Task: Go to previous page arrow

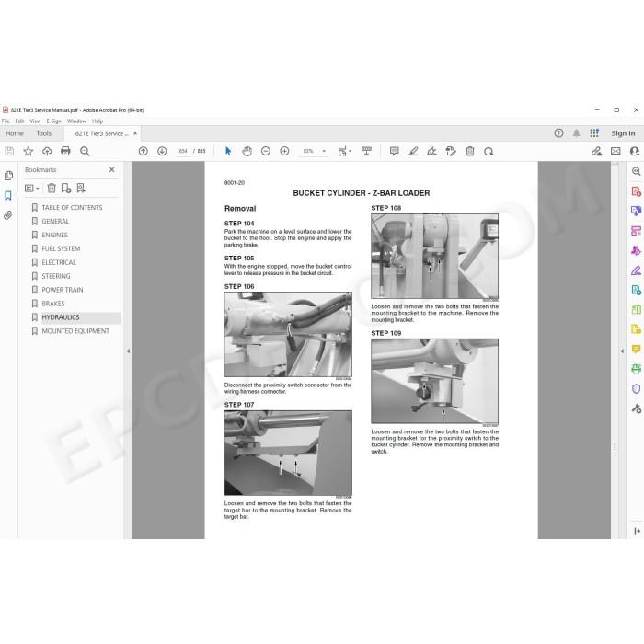Action: point(143,151)
